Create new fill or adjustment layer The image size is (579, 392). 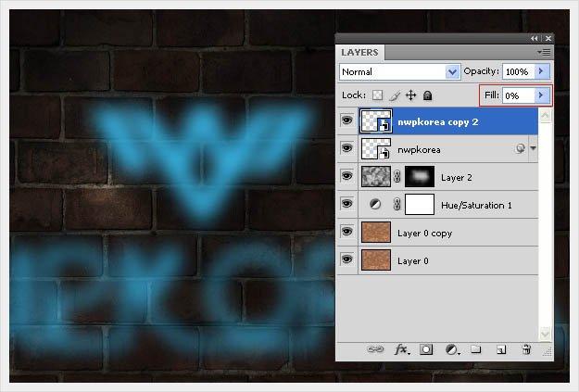pyautogui.click(x=452, y=349)
